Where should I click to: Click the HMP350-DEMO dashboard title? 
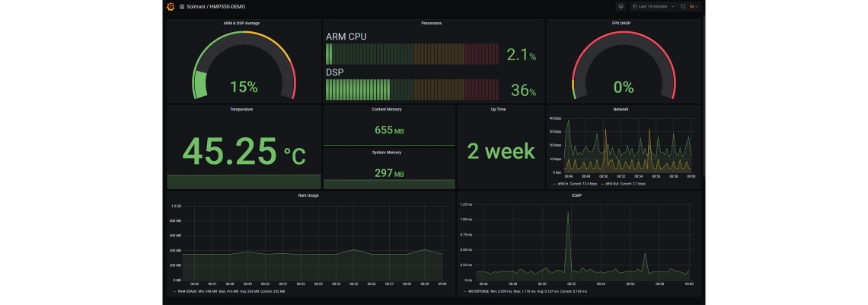228,6
